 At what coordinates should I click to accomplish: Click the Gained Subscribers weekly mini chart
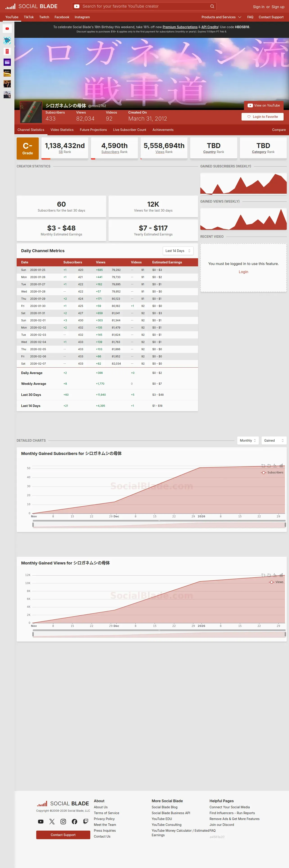243,184
